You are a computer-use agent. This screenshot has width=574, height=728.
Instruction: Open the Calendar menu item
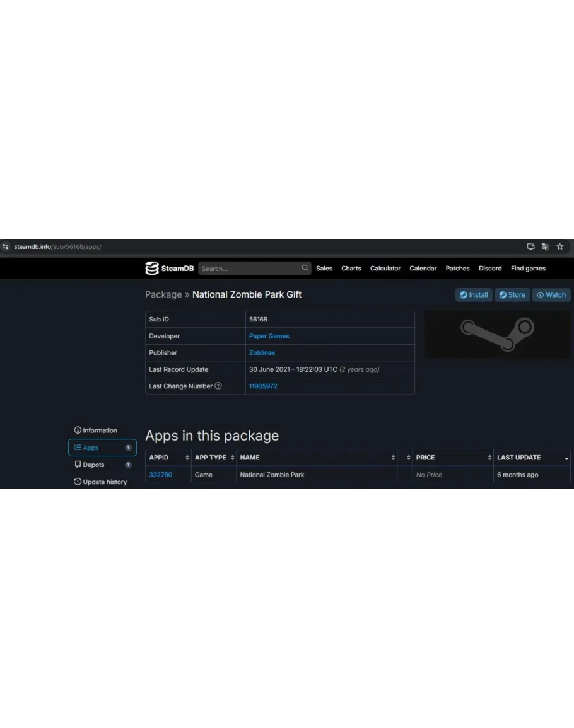[423, 269]
